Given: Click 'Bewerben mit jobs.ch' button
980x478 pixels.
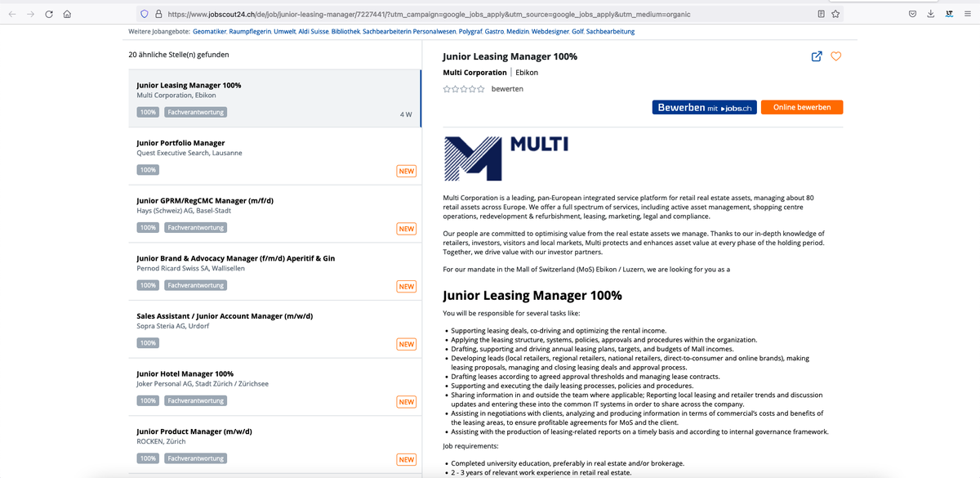Looking at the screenshot, I should [703, 107].
